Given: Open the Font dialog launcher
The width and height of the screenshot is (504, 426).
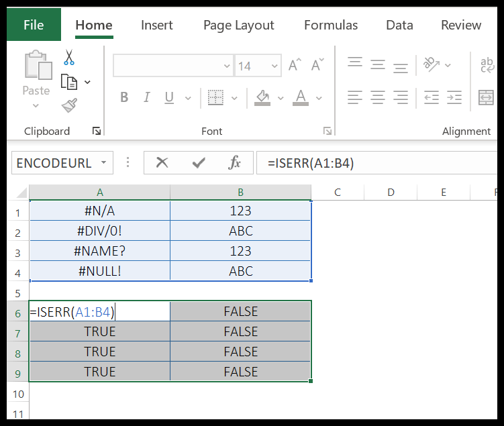Looking at the screenshot, I should 327,131.
